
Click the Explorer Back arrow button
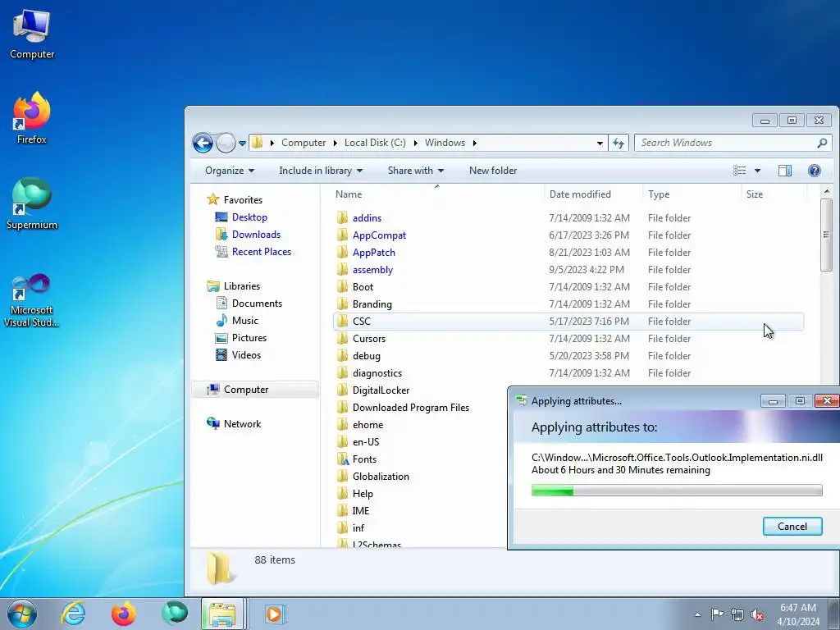(203, 143)
